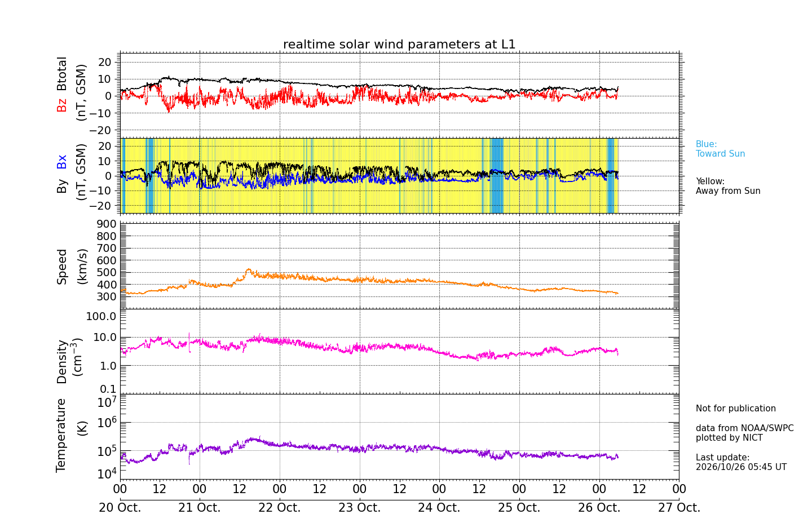
Task: Click the "22 Oct." date label
Action: [x=280, y=508]
